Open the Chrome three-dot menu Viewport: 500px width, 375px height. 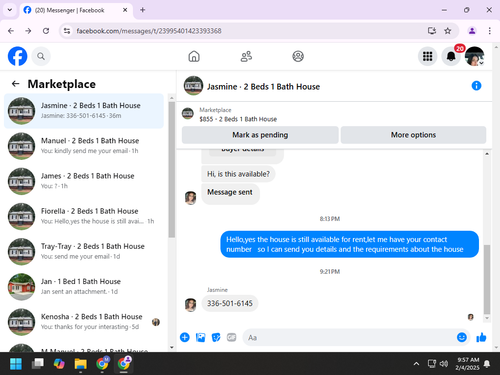pos(489,31)
